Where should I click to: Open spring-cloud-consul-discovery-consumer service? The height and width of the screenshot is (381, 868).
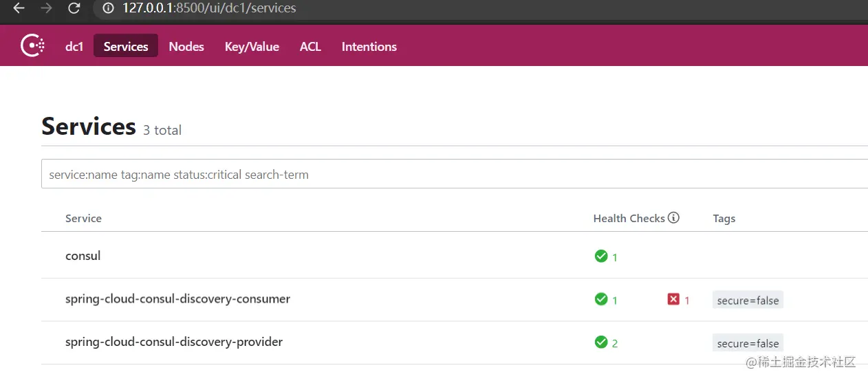(x=177, y=299)
